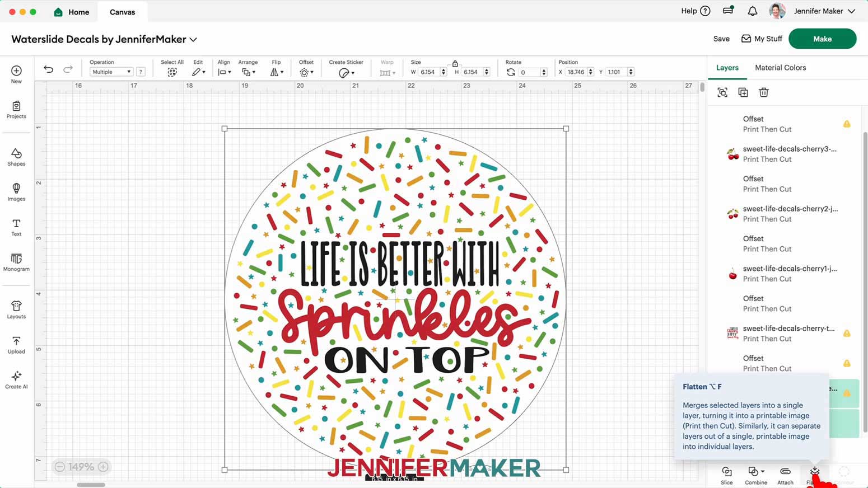Click the cherry-t layer warning icon
The height and width of the screenshot is (488, 868).
pos(847,333)
